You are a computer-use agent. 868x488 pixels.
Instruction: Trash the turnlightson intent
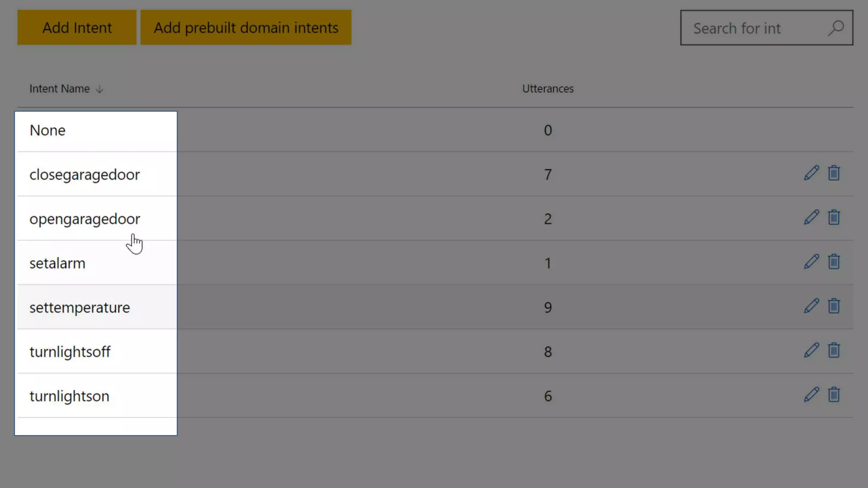point(834,395)
